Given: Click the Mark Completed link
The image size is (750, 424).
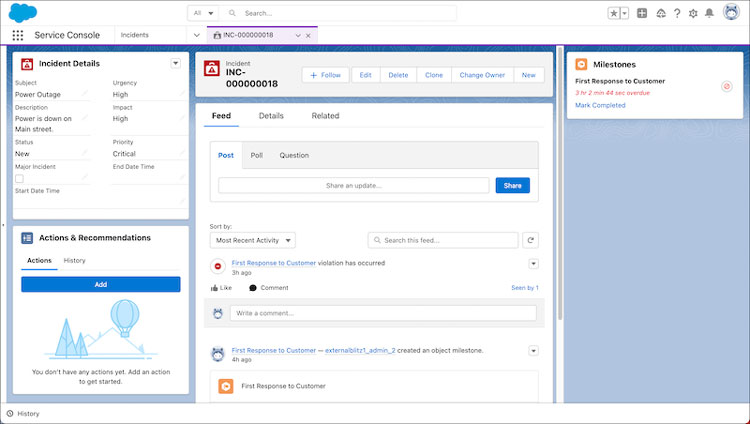Looking at the screenshot, I should (600, 105).
